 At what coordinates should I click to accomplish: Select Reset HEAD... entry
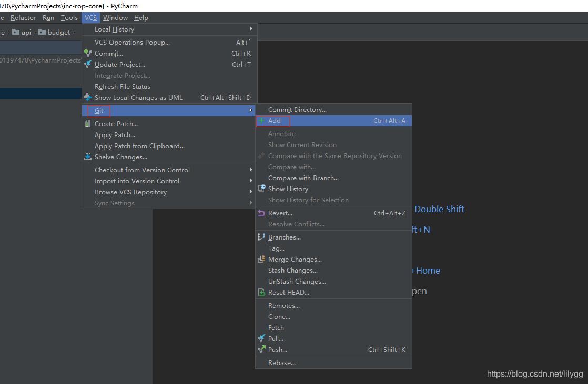click(x=334, y=293)
